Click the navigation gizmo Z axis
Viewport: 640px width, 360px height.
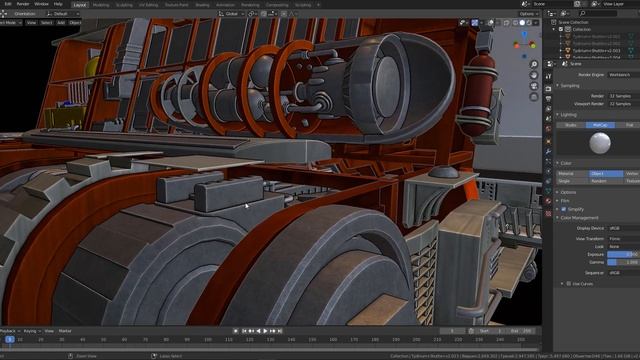tap(524, 35)
